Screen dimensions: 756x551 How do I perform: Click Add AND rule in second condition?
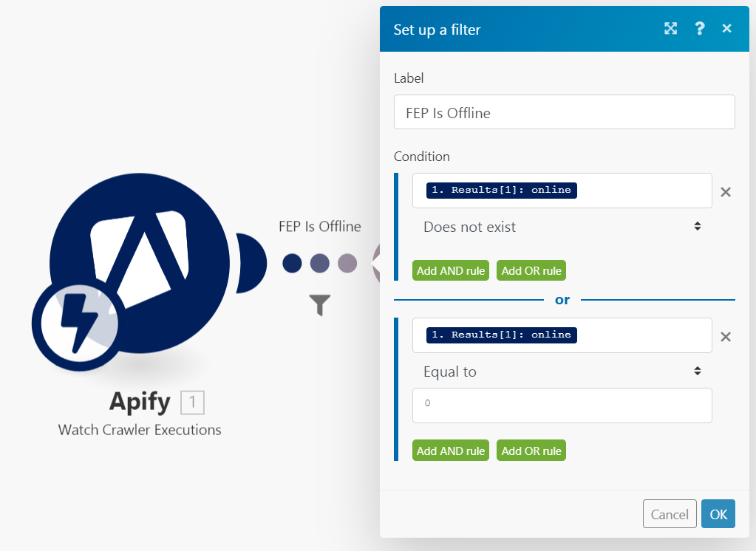coord(451,451)
